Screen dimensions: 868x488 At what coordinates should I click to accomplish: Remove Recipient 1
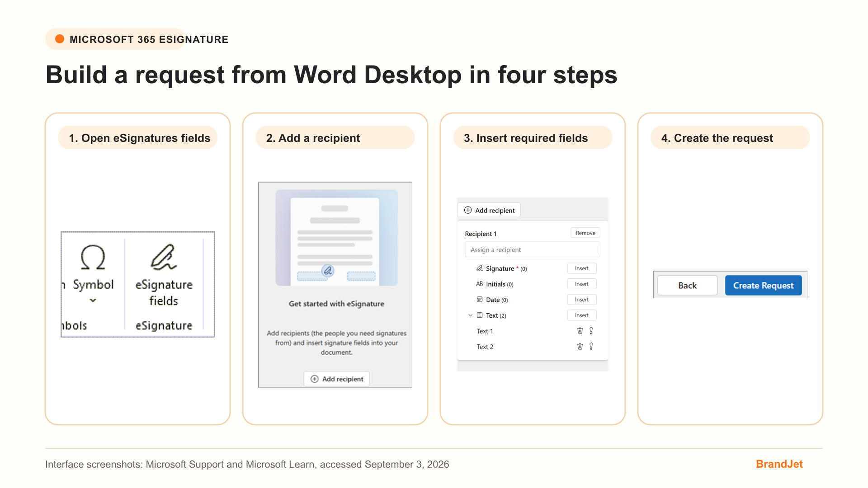pyautogui.click(x=585, y=233)
